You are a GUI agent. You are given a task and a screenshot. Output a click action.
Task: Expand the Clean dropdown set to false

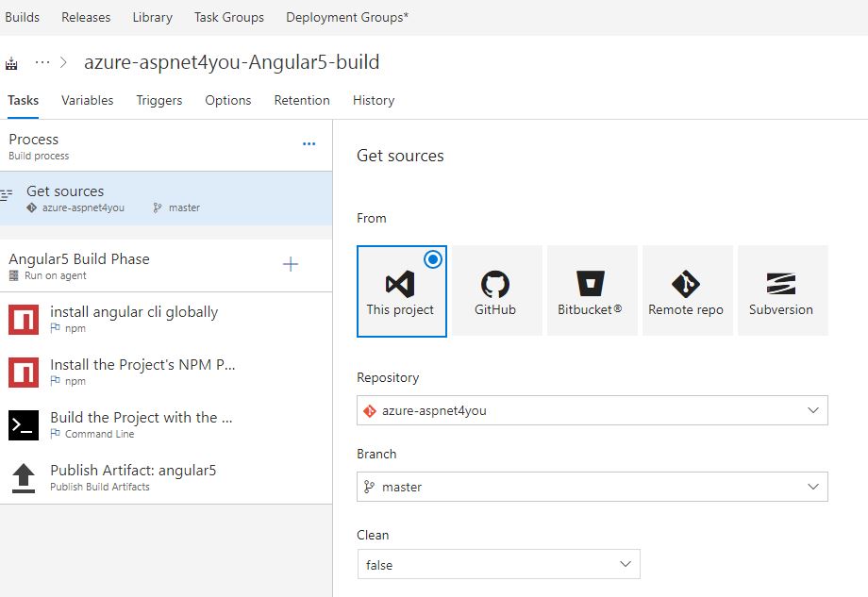(x=499, y=564)
